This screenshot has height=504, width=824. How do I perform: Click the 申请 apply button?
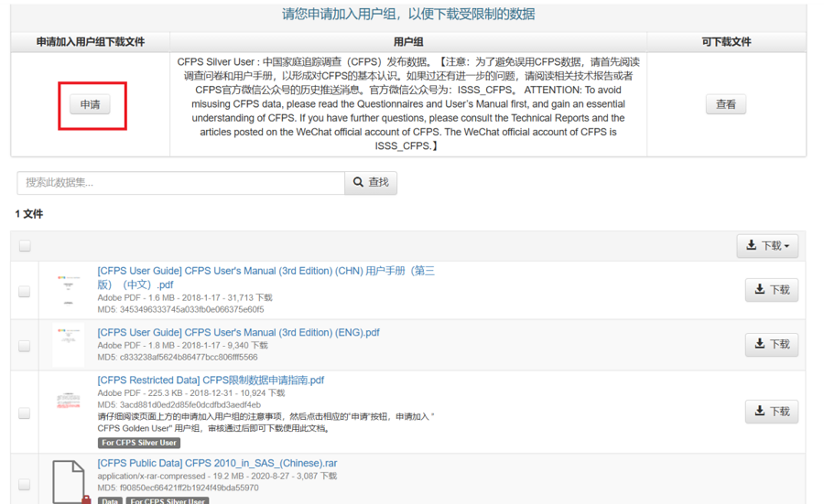tap(90, 104)
